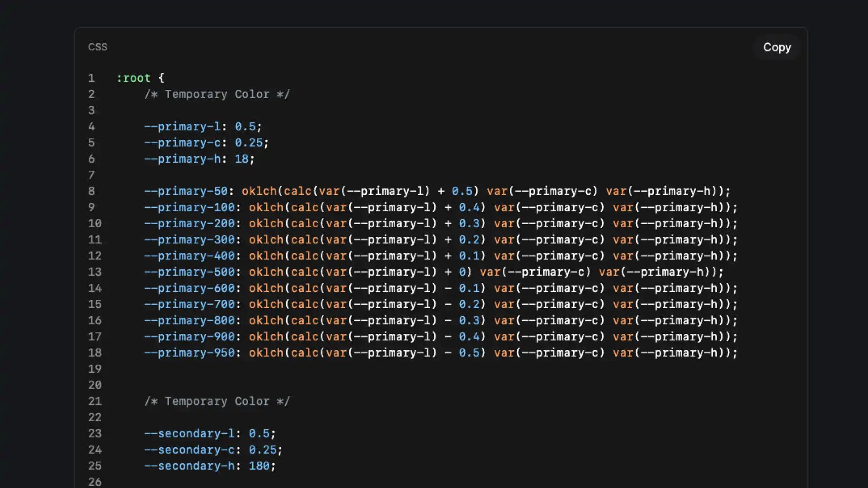Click the --secondary-h: 180 declaration
Screen dimensions: 868x488
click(x=210, y=466)
